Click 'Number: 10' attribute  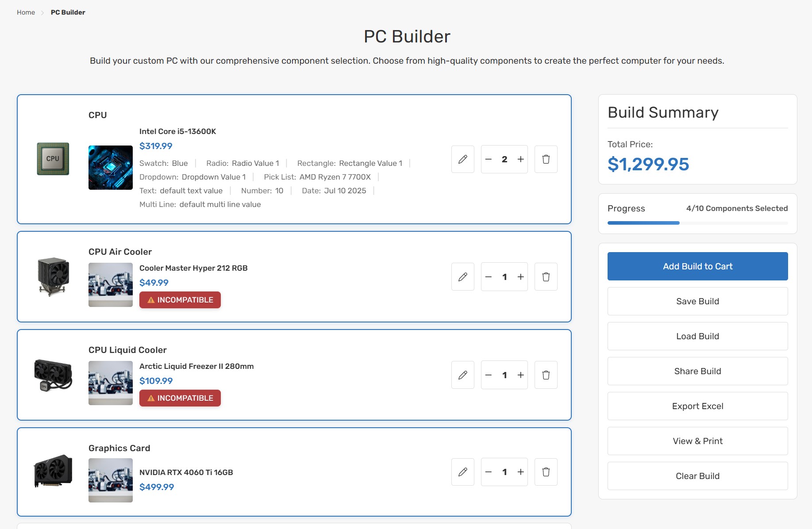[262, 191]
